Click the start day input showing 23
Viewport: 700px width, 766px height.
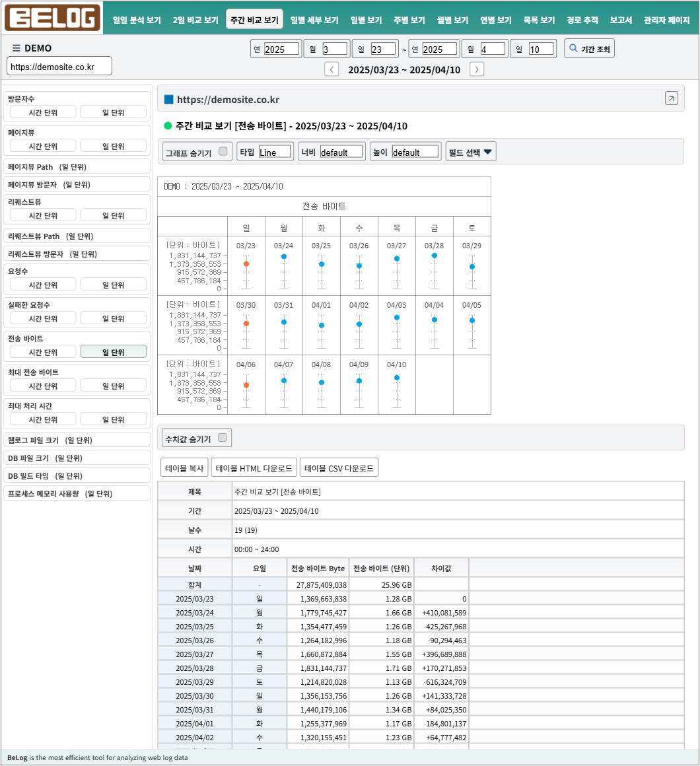(383, 49)
